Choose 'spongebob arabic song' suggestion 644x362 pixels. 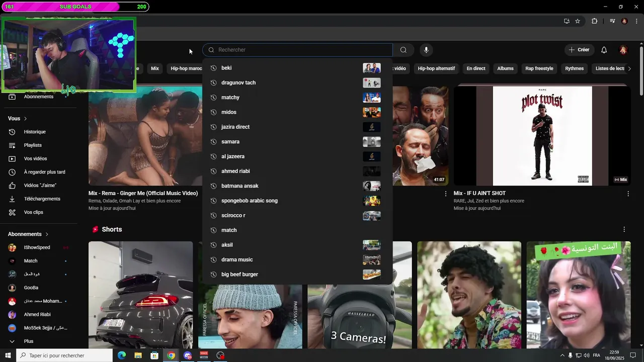tap(297, 201)
